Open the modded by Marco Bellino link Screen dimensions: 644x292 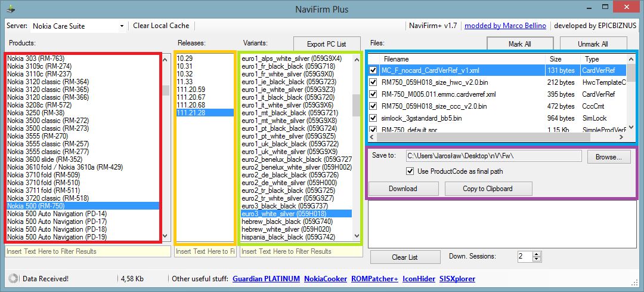click(505, 26)
